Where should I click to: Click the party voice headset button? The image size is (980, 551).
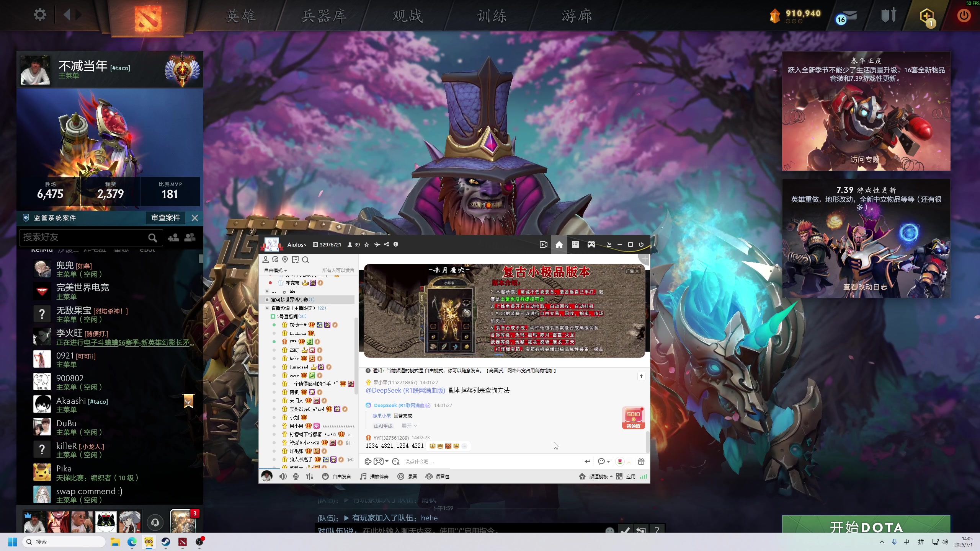[x=155, y=522]
